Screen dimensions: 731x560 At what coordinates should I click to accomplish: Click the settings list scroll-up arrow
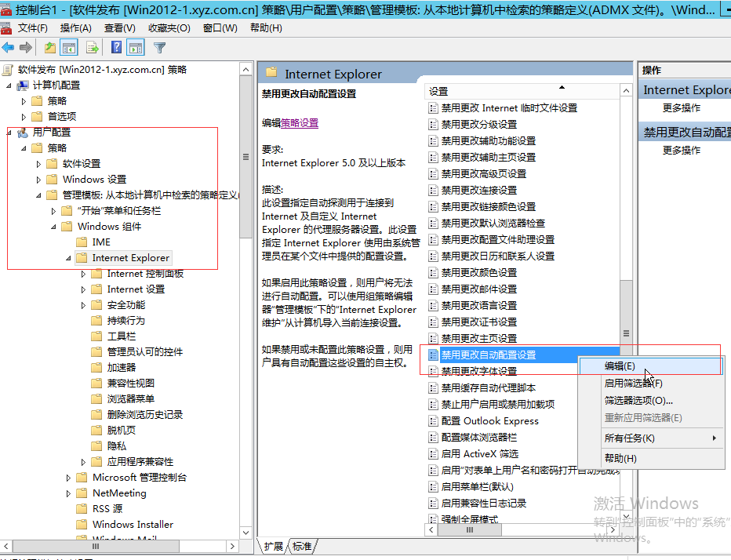click(626, 91)
